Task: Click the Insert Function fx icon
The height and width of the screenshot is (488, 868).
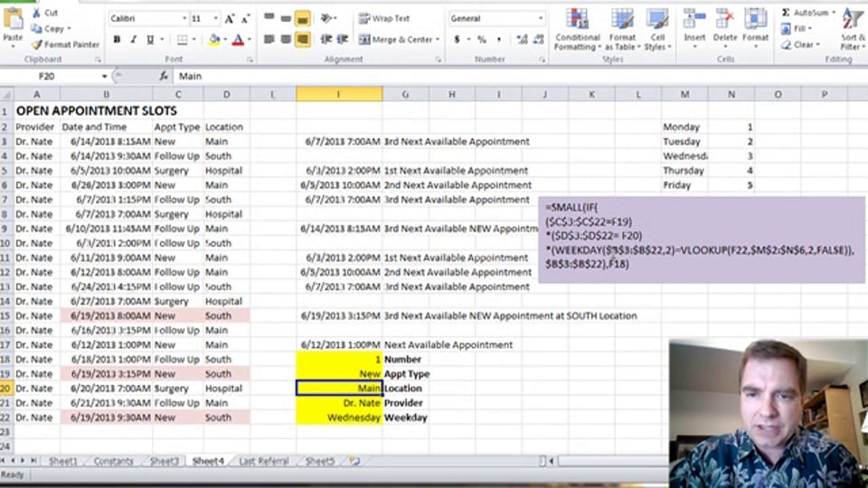Action: (164, 76)
